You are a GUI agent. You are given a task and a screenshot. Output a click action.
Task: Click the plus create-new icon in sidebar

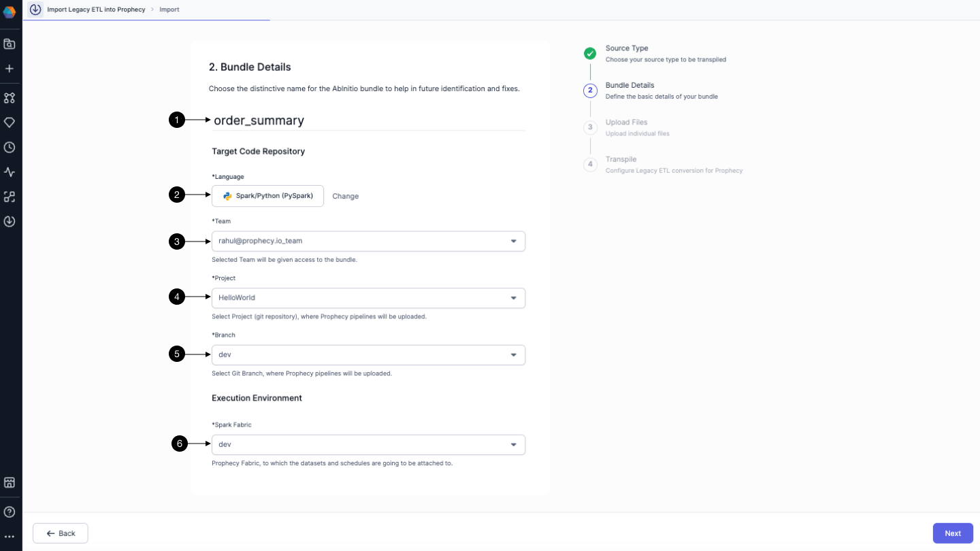10,69
